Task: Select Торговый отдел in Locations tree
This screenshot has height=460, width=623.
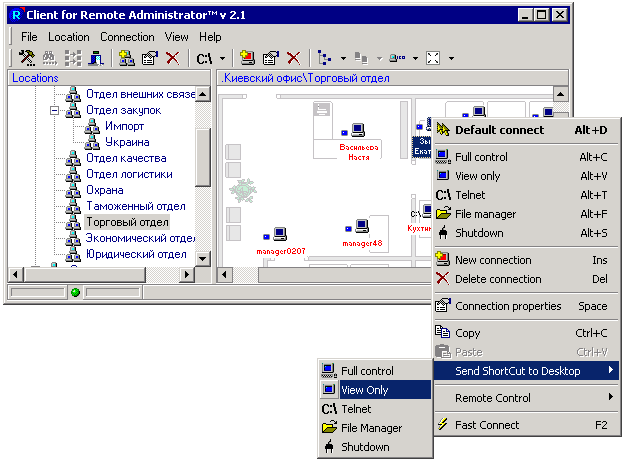Action: tap(128, 222)
